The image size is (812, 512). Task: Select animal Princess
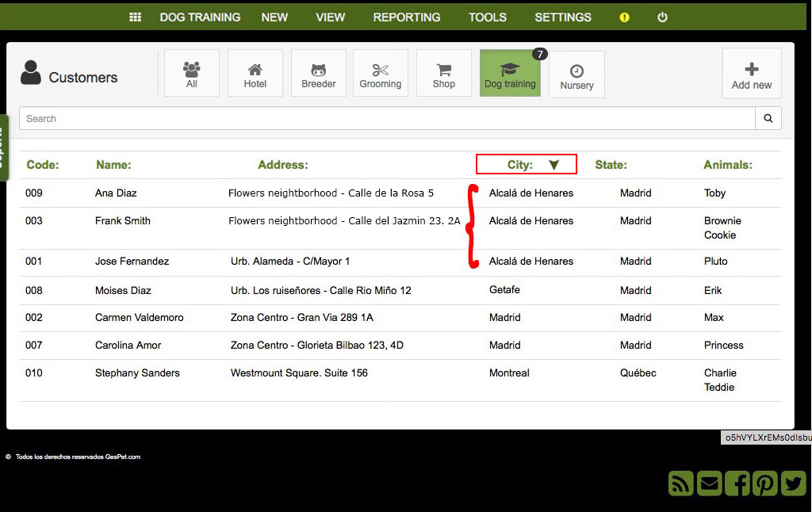click(x=723, y=345)
